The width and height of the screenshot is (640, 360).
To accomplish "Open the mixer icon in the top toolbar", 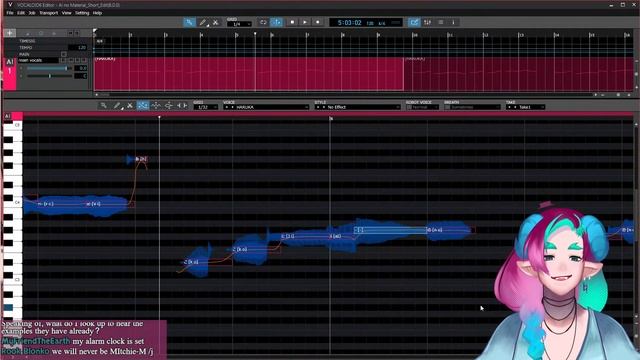I will [427, 22].
